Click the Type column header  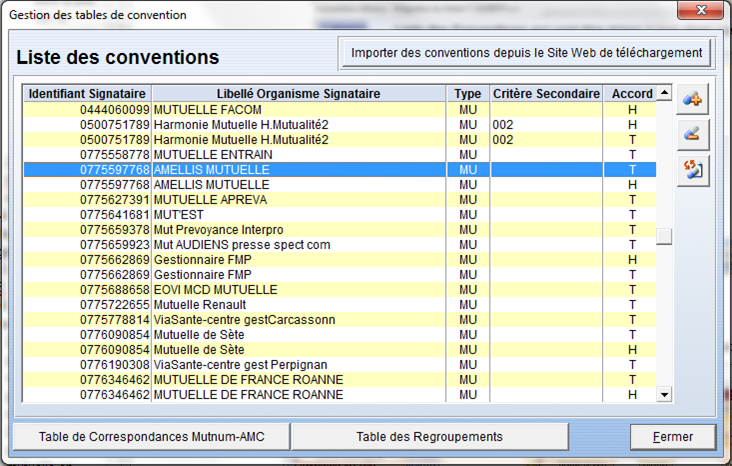click(468, 93)
